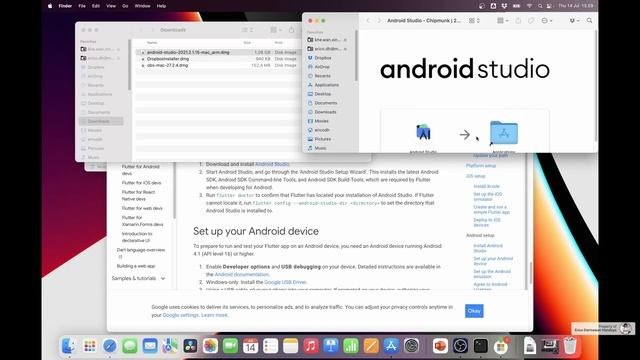This screenshot has width=640, height=360.
Task: Open 'Install Xcode' link in page contents
Action: pyautogui.click(x=486, y=186)
